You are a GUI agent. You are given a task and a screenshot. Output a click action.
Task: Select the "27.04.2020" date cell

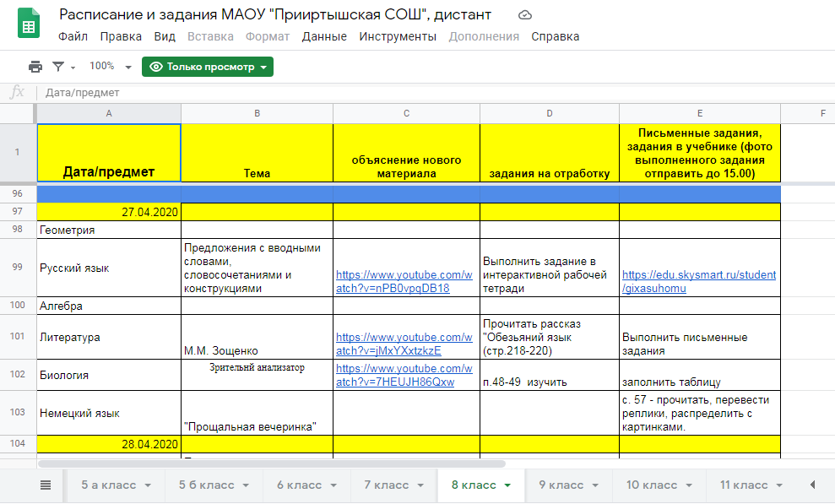pos(109,212)
